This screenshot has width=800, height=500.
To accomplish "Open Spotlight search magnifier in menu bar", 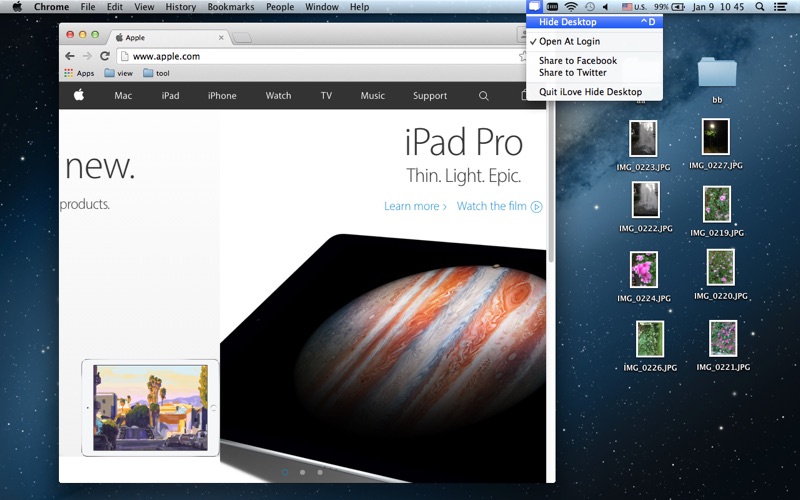I will tap(760, 7).
